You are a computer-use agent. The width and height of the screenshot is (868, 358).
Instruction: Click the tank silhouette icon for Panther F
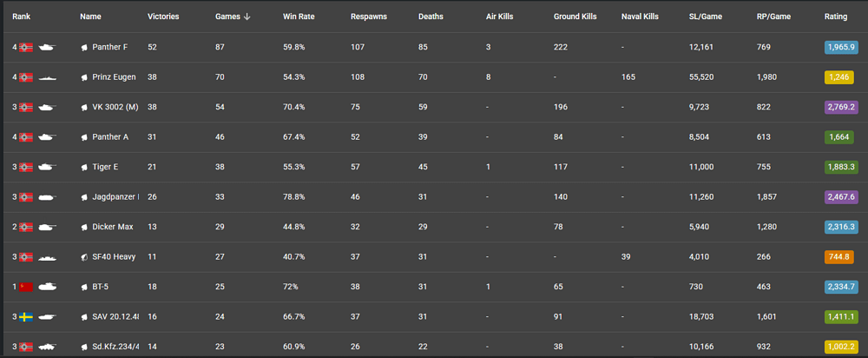click(x=47, y=47)
